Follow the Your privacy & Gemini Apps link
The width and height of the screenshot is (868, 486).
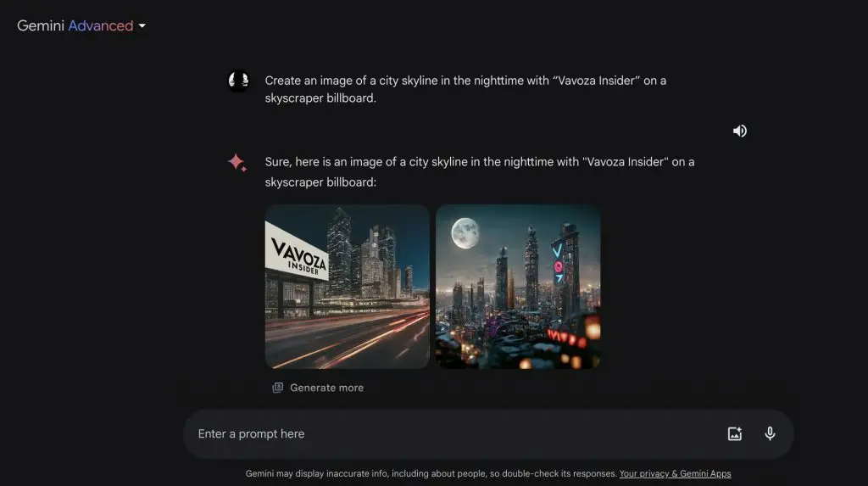click(x=675, y=473)
